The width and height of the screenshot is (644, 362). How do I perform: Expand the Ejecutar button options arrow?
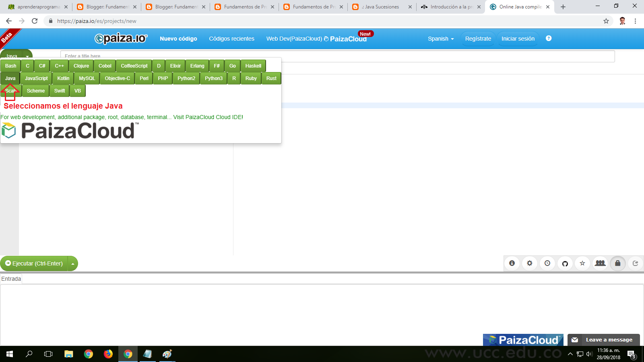coord(72,263)
